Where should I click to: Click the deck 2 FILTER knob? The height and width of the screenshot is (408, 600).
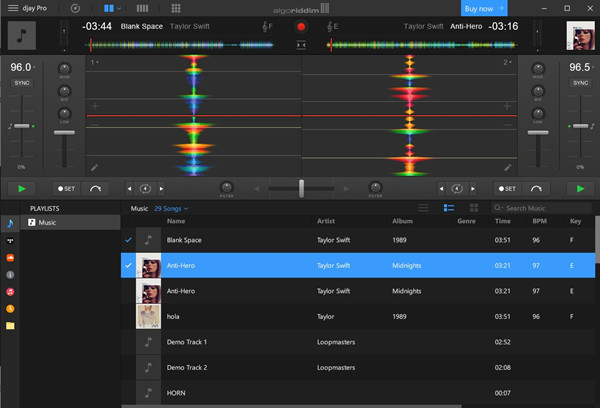tap(375, 187)
